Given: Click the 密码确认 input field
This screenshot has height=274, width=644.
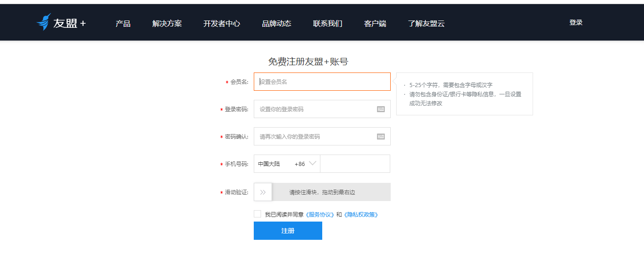Looking at the screenshot, I should point(322,136).
